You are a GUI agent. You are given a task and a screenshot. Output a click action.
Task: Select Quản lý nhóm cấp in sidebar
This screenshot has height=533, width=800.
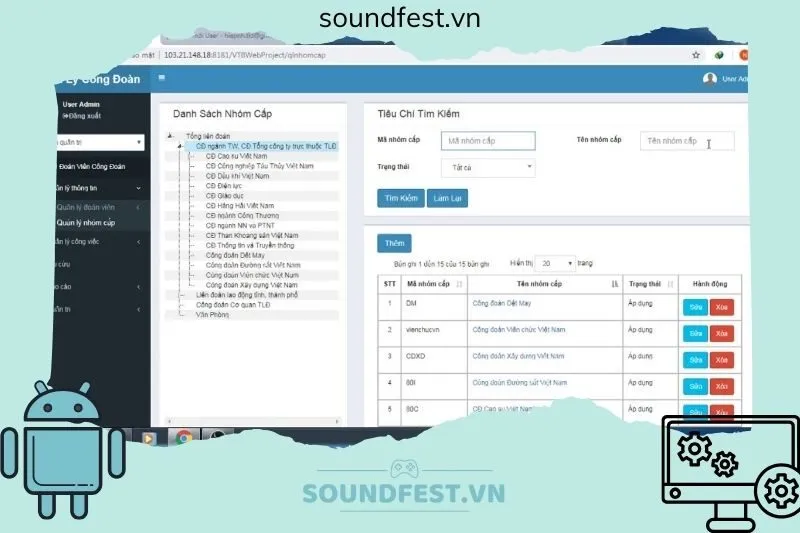point(89,223)
